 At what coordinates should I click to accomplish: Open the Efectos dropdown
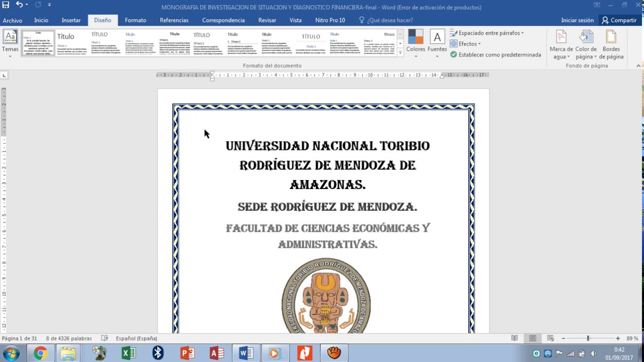tap(465, 44)
